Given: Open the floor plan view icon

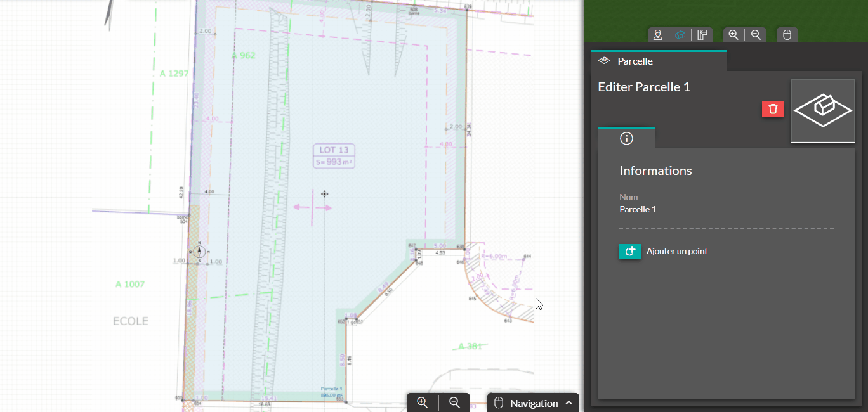Looking at the screenshot, I should pos(702,35).
